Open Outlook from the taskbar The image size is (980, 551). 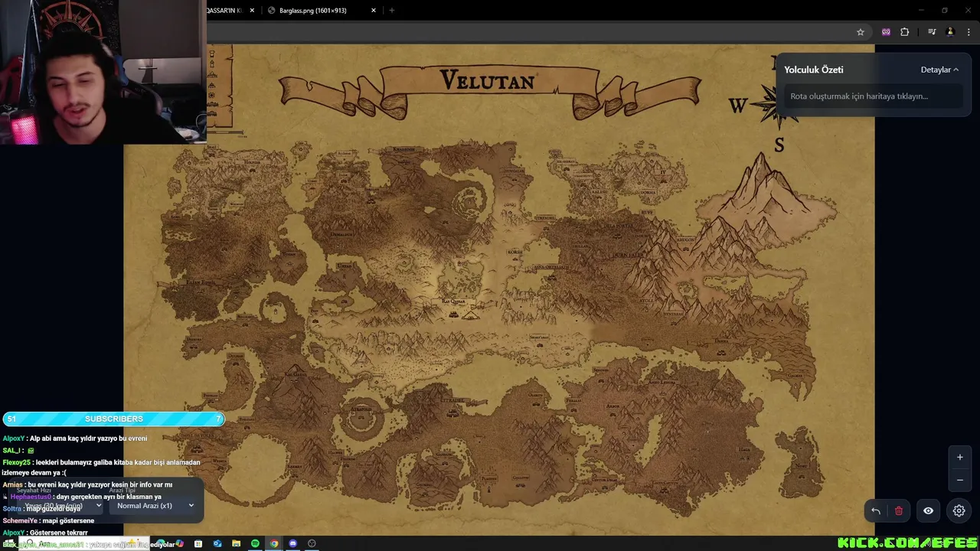pyautogui.click(x=217, y=544)
